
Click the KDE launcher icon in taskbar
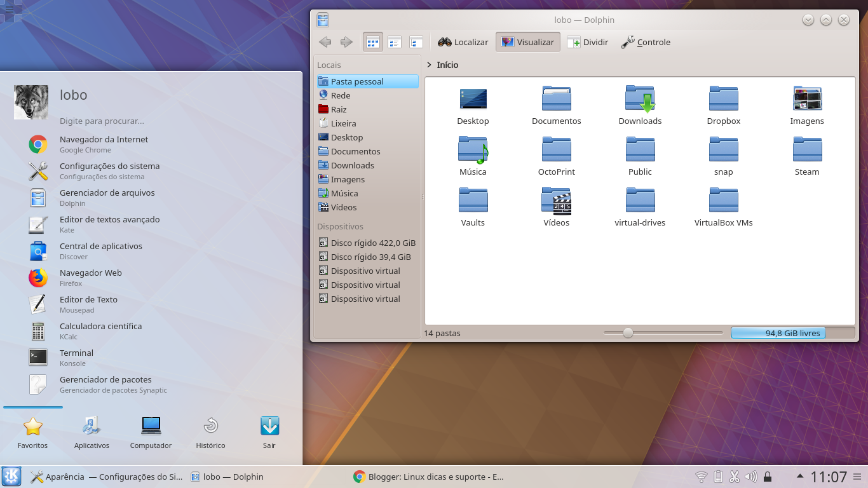coord(11,476)
